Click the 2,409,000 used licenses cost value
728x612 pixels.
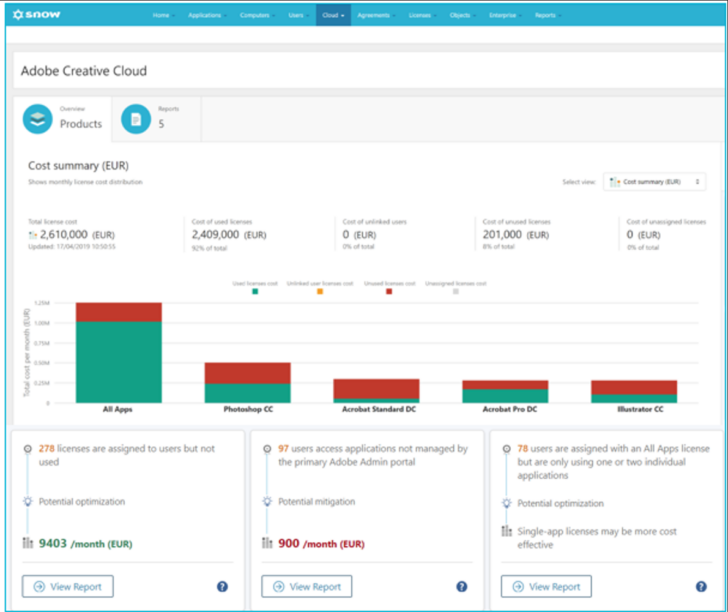(215, 234)
